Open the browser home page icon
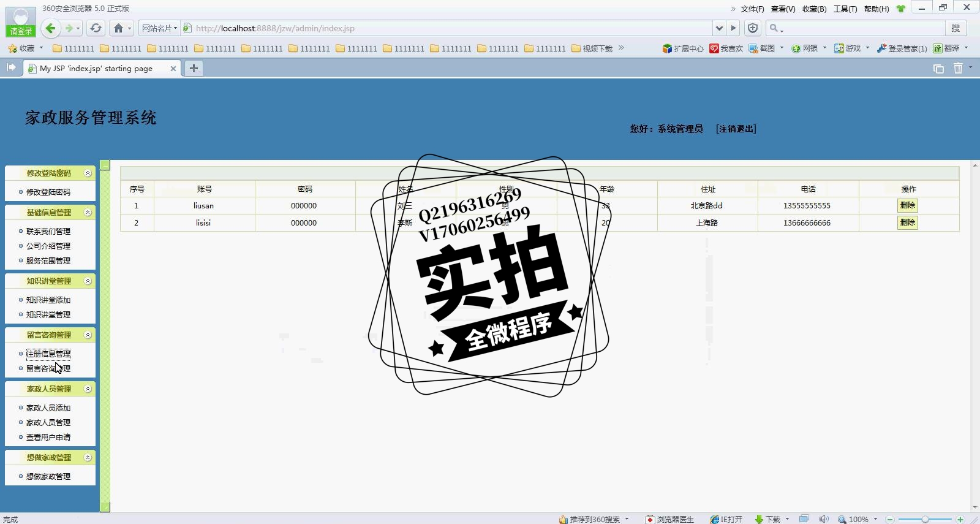Screen dimensions: 980x524 click(x=118, y=28)
